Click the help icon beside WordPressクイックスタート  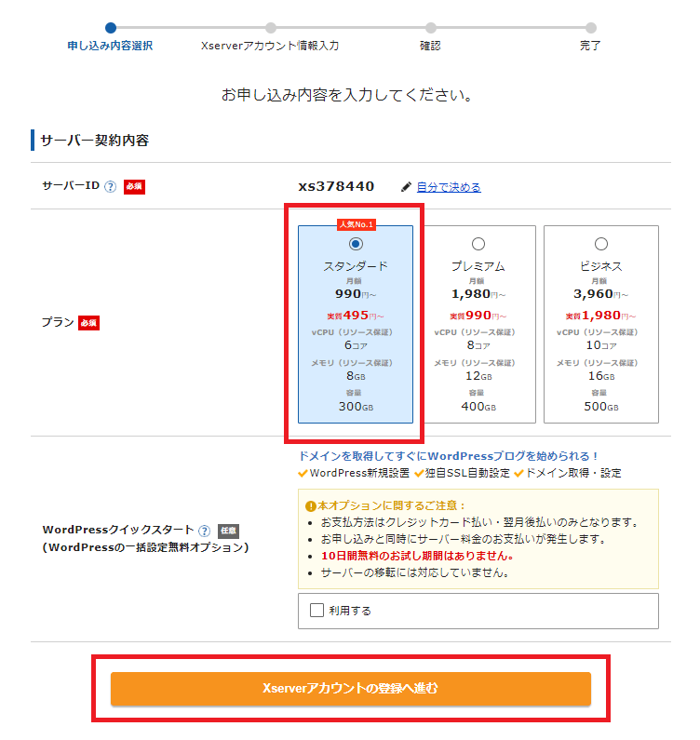point(204,531)
